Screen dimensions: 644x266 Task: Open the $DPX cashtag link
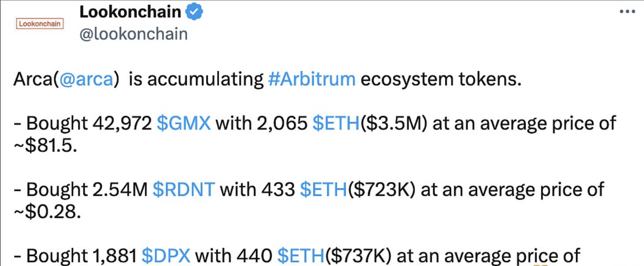pyautogui.click(x=166, y=256)
